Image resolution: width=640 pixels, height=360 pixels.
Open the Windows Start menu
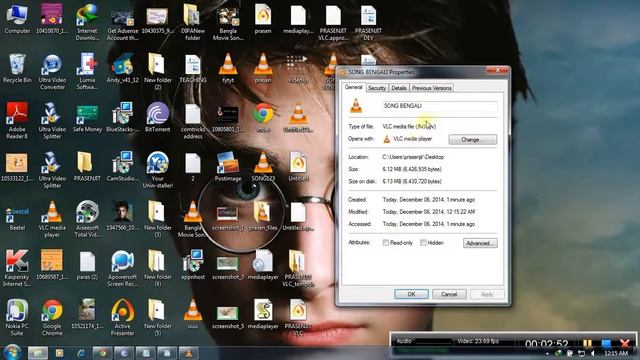tap(13, 352)
